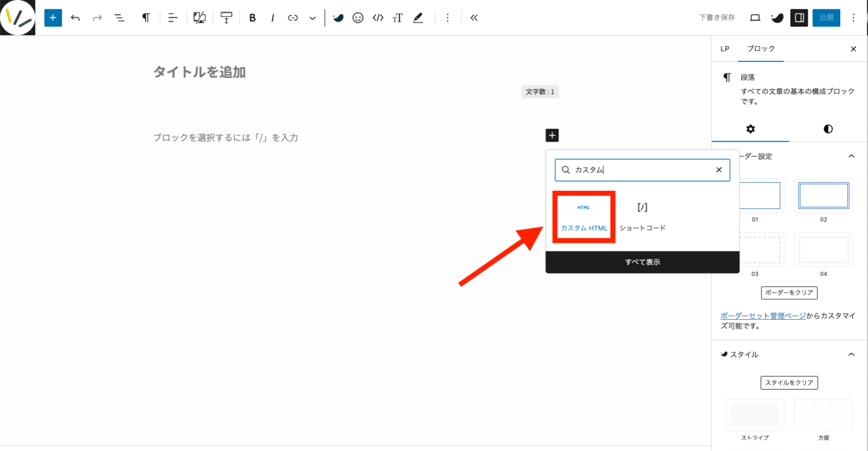
Task: Apply italic formatting
Action: (273, 17)
